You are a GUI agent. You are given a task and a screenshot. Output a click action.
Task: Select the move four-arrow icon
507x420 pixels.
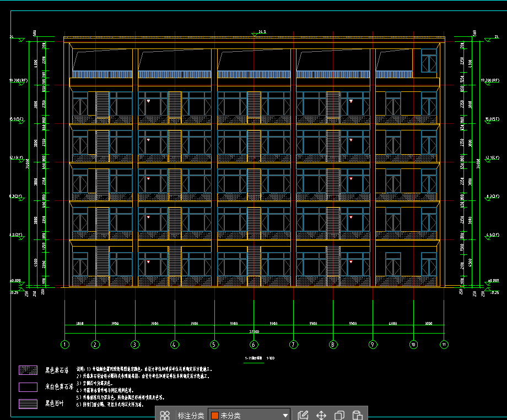pos(321,416)
